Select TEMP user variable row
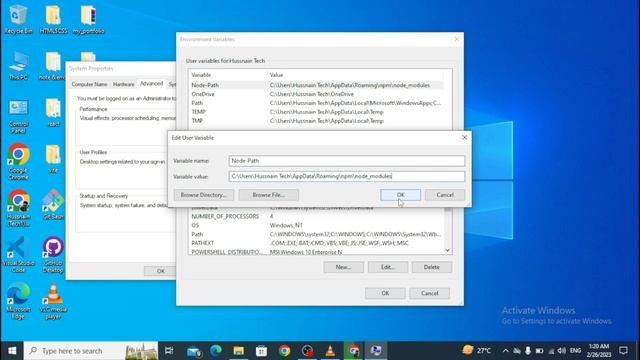Screen dimensions: 640x360 point(316,112)
